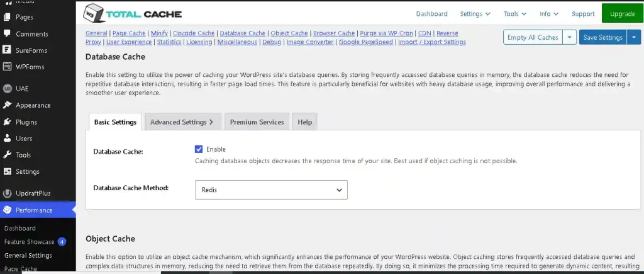
Task: Jump to Browser Cache section link
Action: pyautogui.click(x=334, y=33)
